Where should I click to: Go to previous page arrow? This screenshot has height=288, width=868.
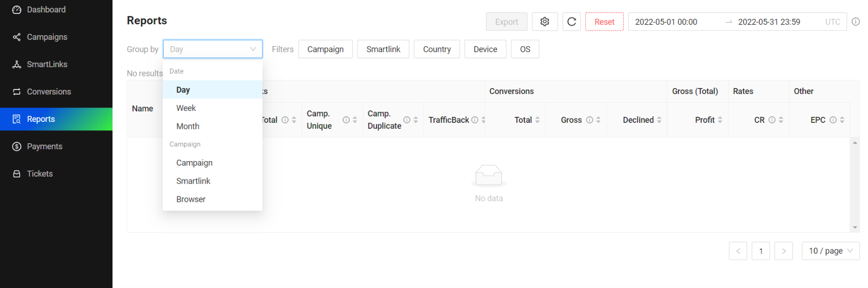[738, 251]
